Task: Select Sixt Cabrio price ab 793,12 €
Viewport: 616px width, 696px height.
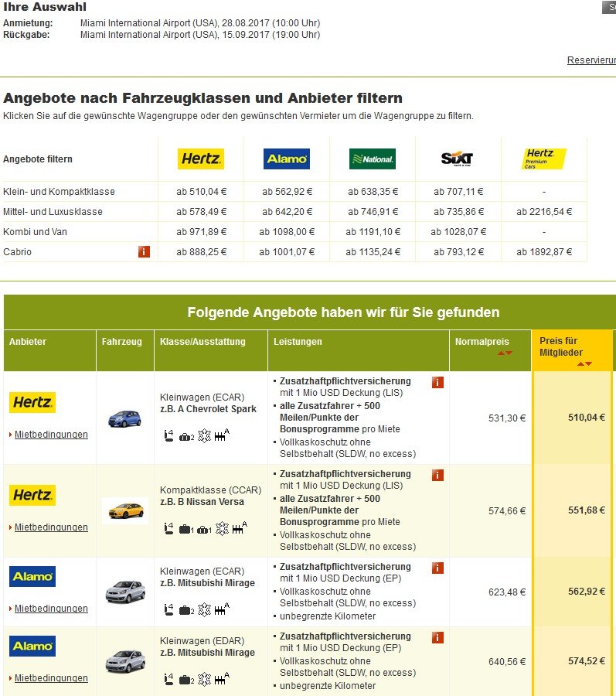Action: point(458,251)
